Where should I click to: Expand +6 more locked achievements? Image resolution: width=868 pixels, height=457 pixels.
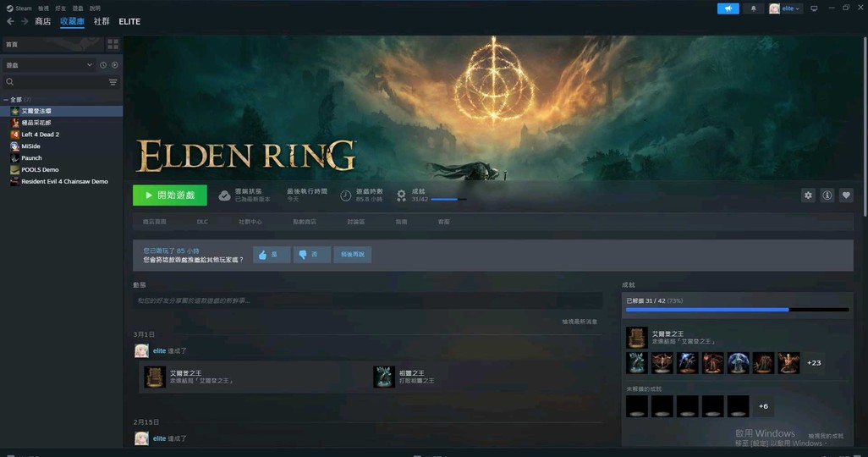(763, 406)
